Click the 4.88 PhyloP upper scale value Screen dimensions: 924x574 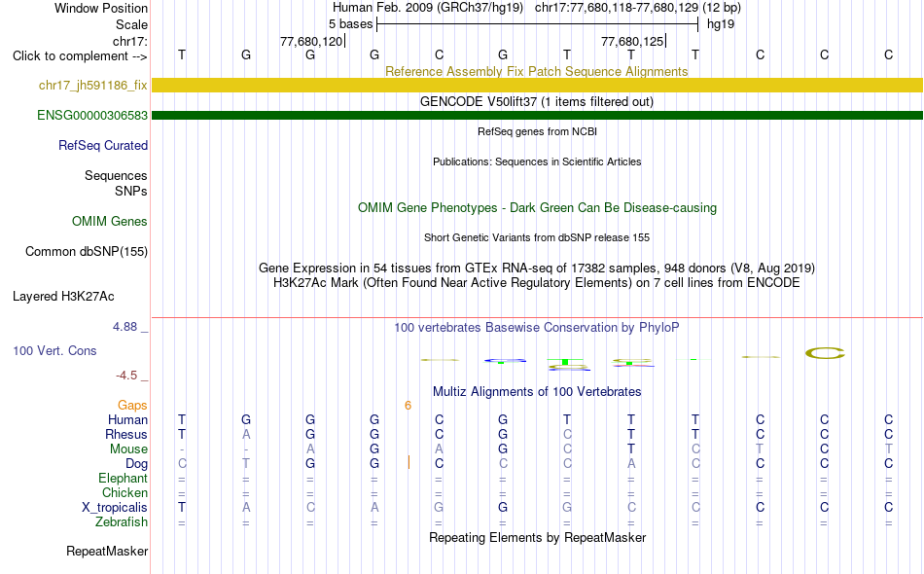125,327
